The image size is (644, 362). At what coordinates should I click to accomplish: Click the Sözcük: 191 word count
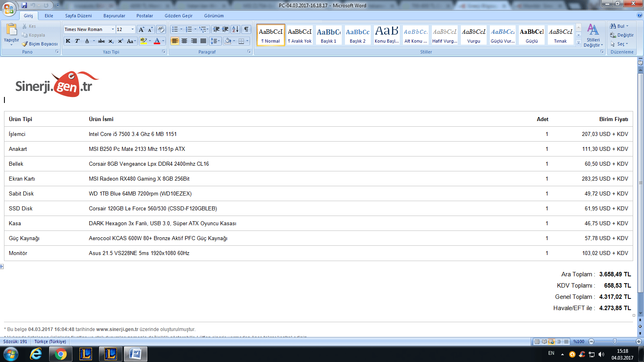pyautogui.click(x=15, y=341)
